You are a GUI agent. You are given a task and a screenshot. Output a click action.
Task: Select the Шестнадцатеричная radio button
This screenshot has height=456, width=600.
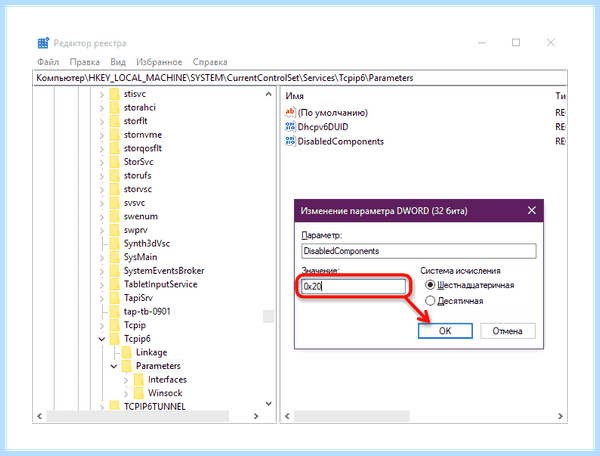point(430,285)
